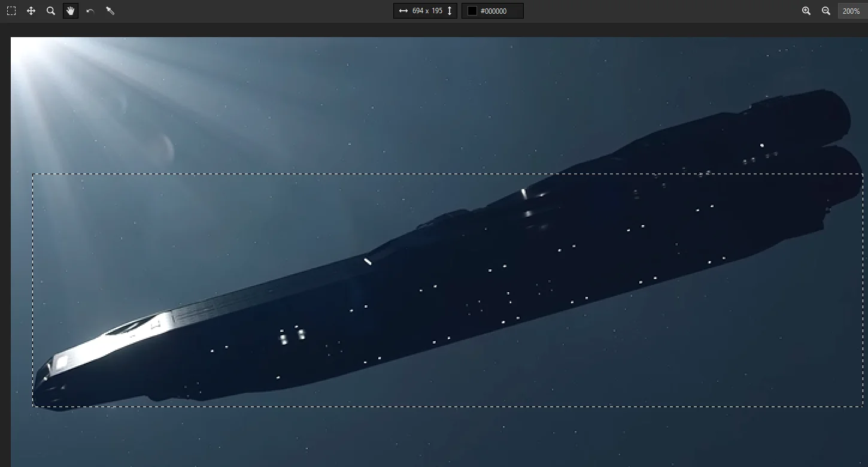Open the black color swatch
Viewport: 868px width, 467px height.
(x=472, y=11)
